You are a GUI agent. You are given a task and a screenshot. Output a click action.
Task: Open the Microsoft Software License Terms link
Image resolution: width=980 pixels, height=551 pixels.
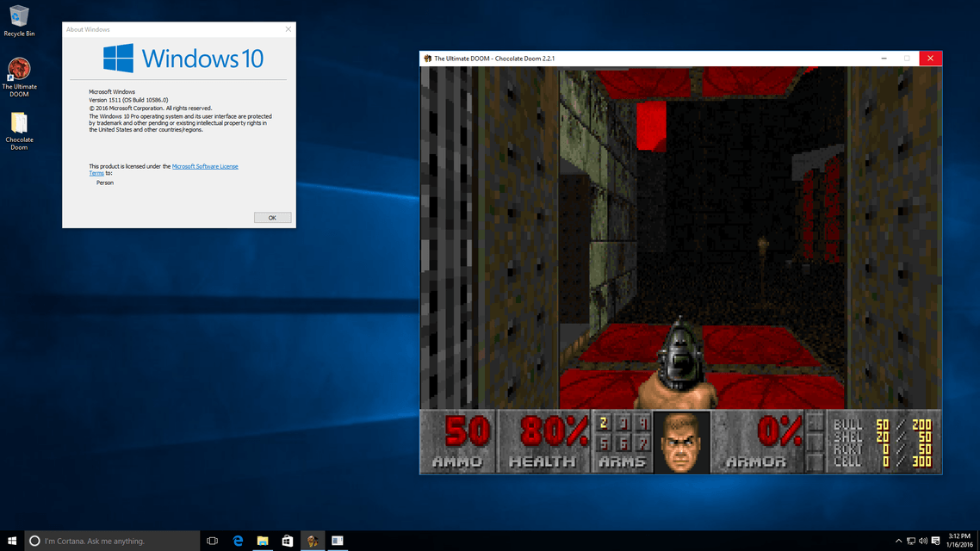pyautogui.click(x=205, y=166)
